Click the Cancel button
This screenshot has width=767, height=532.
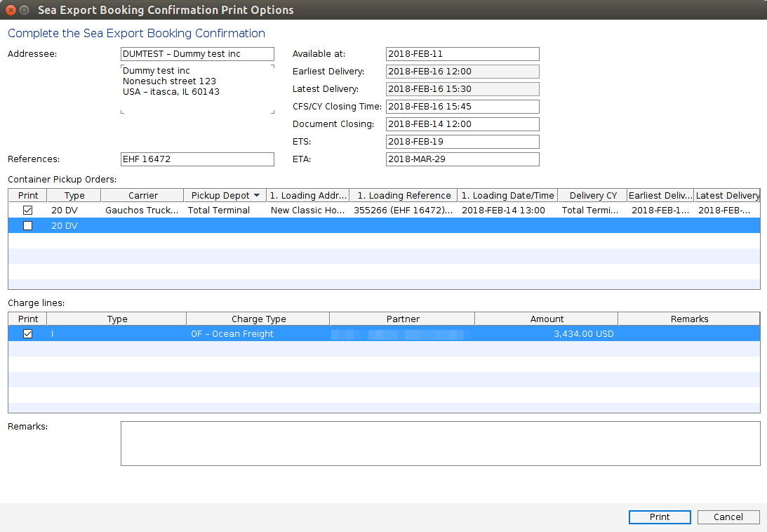point(728,517)
